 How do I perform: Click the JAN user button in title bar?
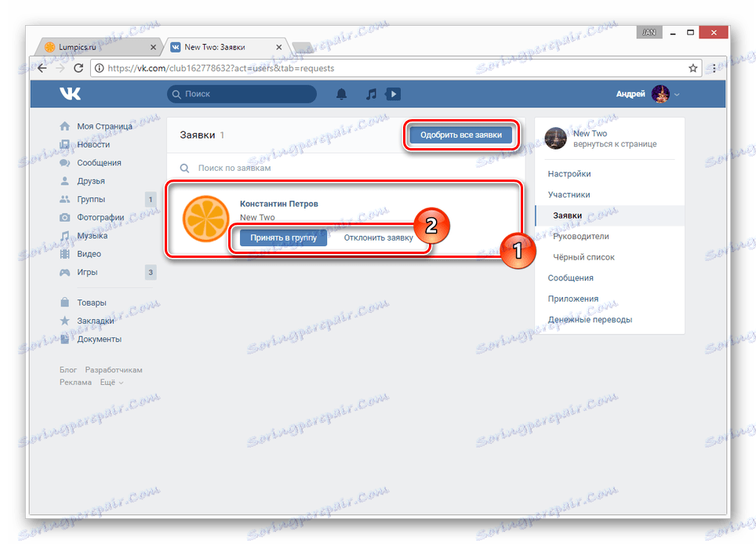[649, 32]
